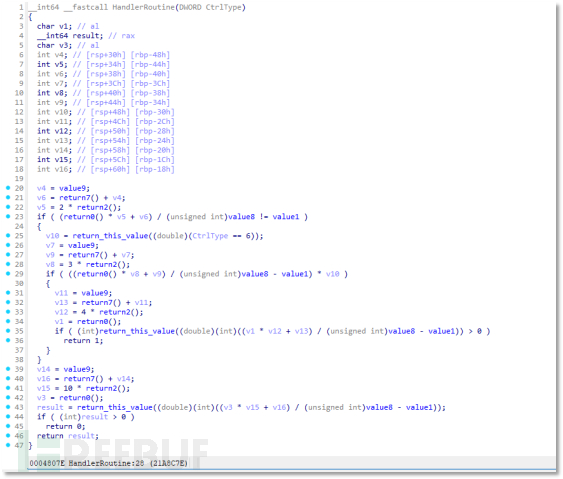563x479 pixels.
Task: Click the breakpoint dot on line 35
Action: [8, 331]
